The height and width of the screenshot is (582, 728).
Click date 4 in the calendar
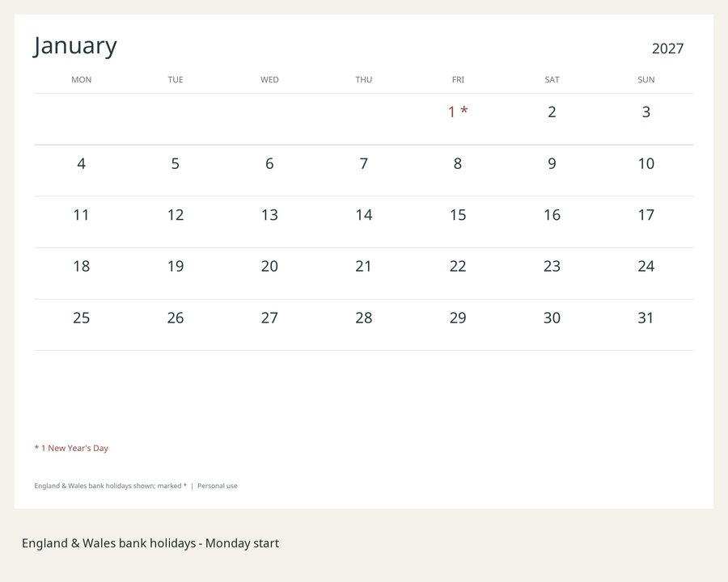81,163
